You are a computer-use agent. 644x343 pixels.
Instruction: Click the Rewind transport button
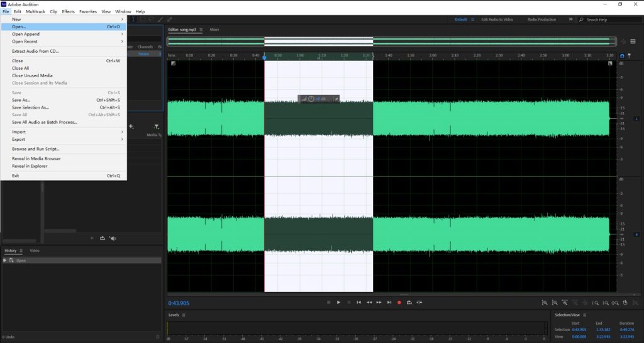[369, 302]
